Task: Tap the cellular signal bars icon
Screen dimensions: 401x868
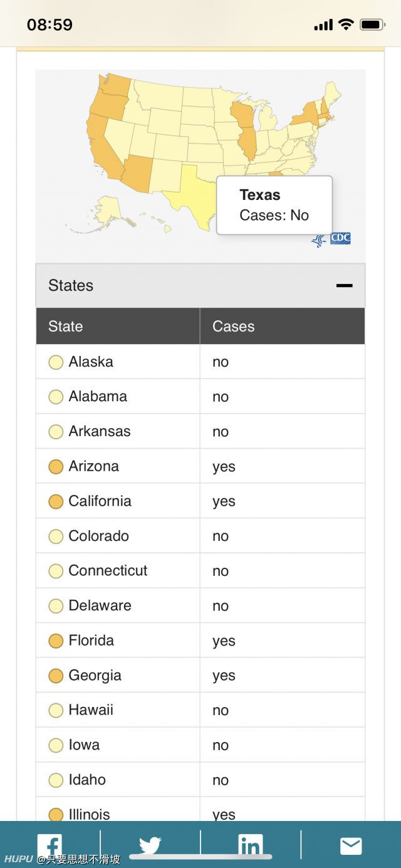Action: 323,25
